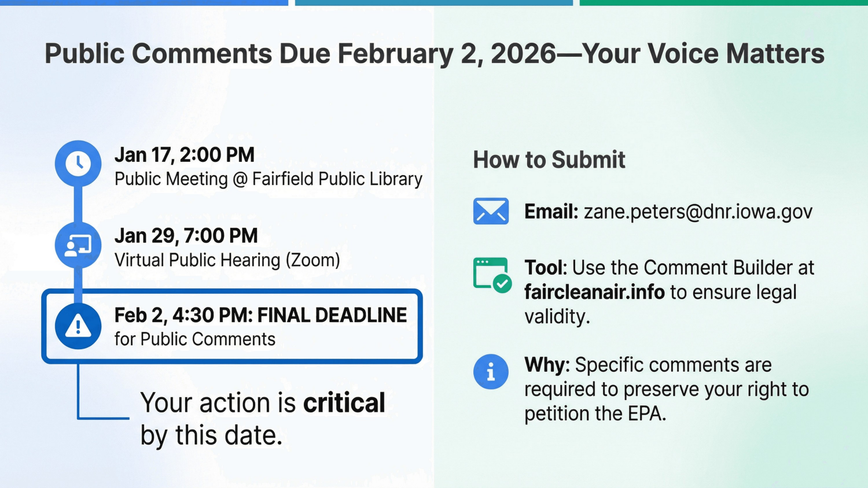Image resolution: width=868 pixels, height=488 pixels.
Task: Click the warning triangle deadline icon
Action: pos(78,326)
